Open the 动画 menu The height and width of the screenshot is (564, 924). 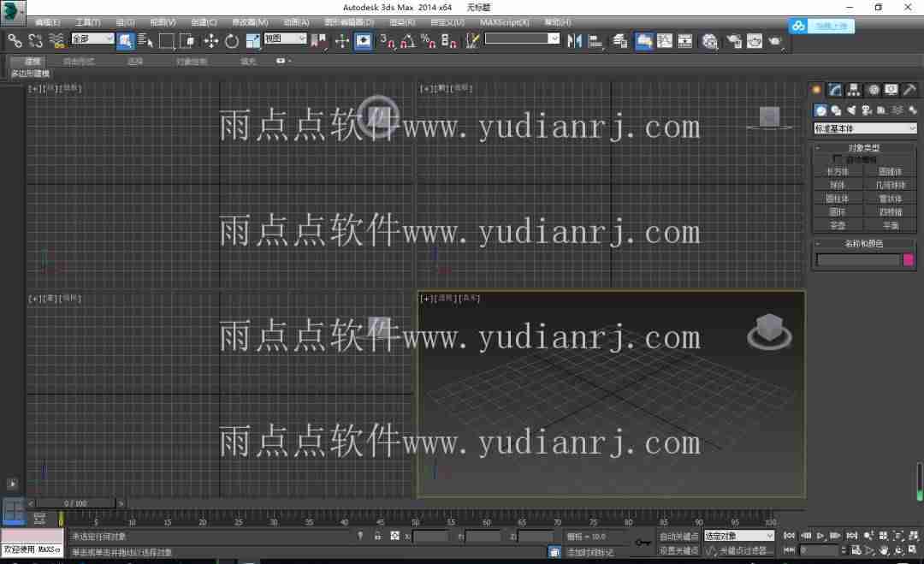296,22
